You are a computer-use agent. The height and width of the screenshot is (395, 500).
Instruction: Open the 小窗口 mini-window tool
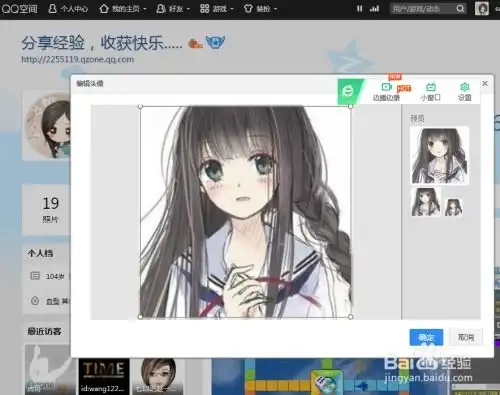[431, 92]
